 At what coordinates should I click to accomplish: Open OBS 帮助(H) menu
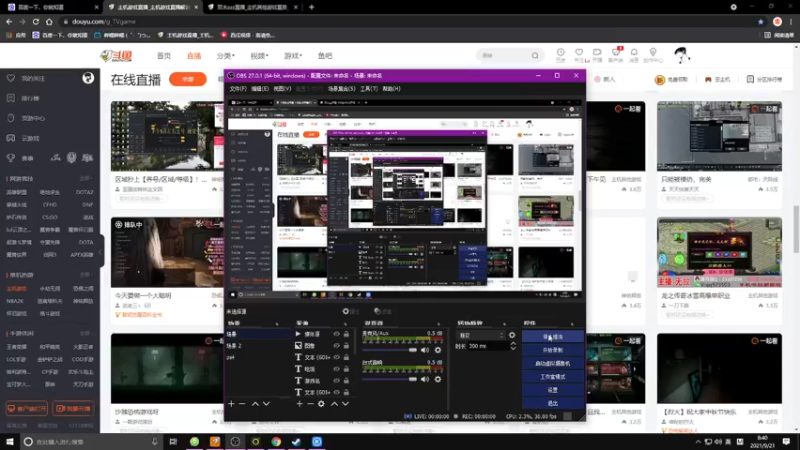tap(391, 89)
